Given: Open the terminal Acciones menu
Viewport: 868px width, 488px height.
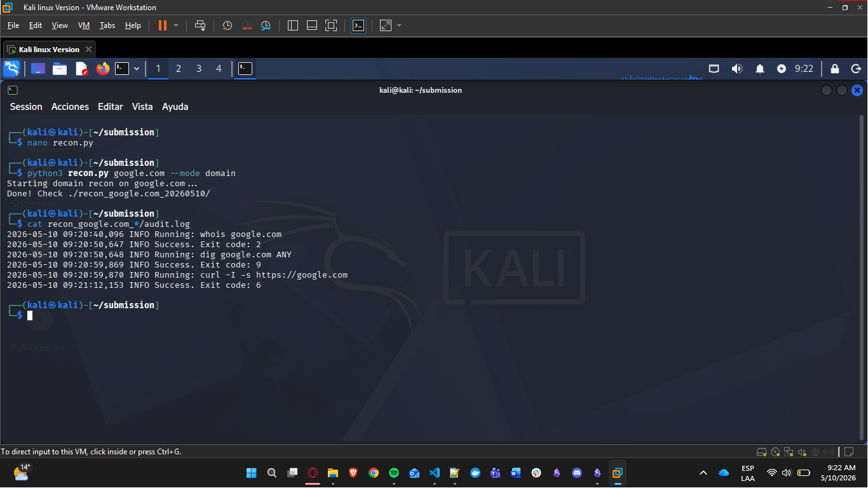Looking at the screenshot, I should [x=70, y=107].
